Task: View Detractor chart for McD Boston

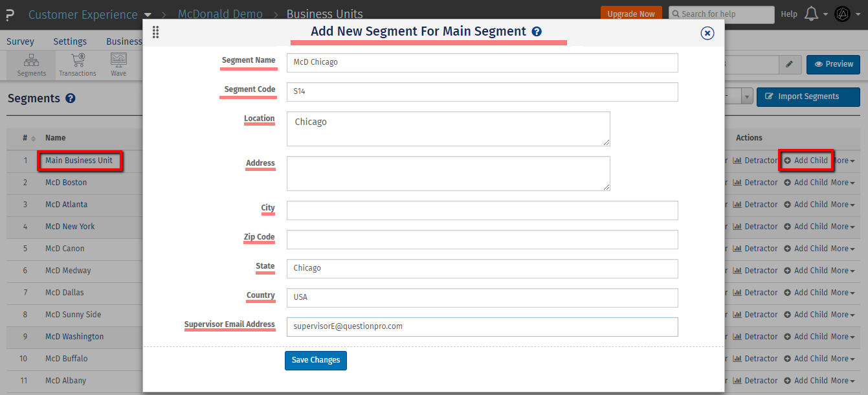Action: tap(755, 182)
